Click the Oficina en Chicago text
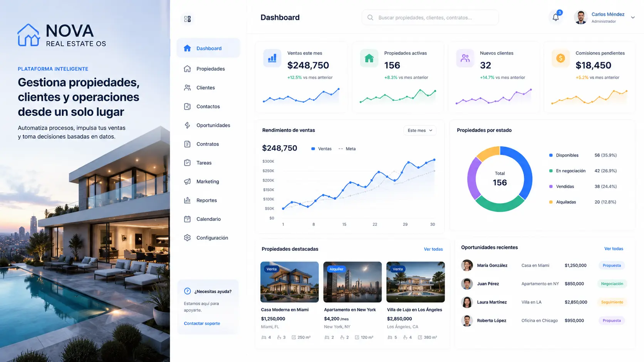This screenshot has height=362, width=644. (540, 320)
